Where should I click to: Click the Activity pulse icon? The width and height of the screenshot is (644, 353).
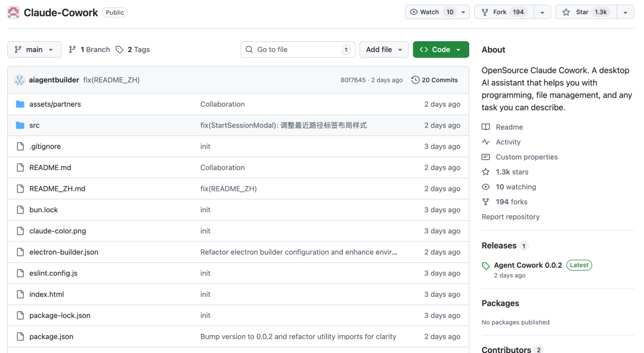click(x=486, y=142)
